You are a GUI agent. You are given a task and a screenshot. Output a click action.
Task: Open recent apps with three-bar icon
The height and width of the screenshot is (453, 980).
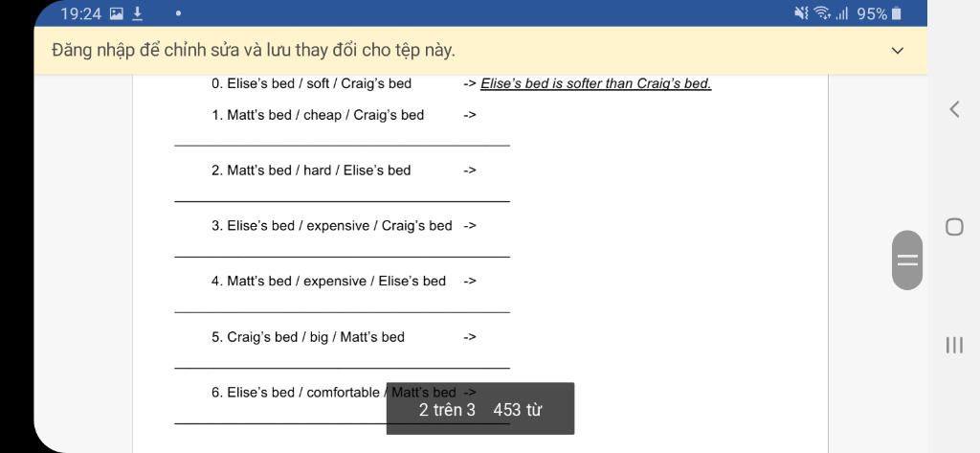[954, 345]
